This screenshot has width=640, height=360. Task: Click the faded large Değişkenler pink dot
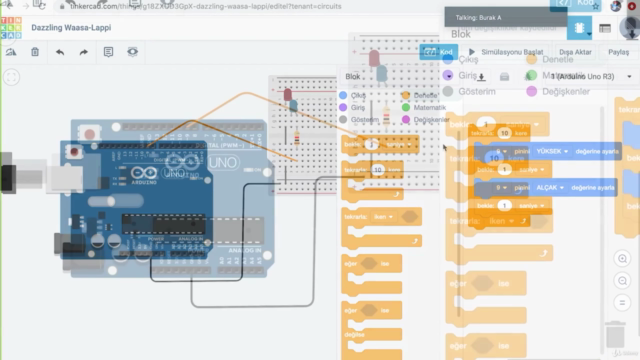pos(531,91)
